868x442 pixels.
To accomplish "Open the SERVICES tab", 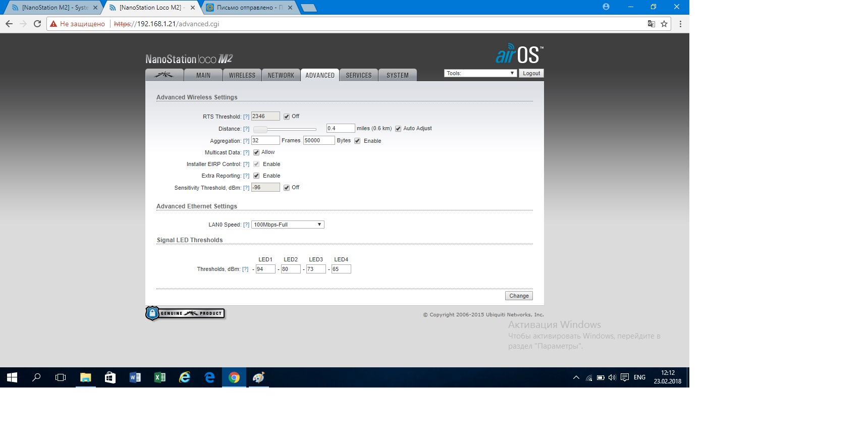I will (359, 75).
